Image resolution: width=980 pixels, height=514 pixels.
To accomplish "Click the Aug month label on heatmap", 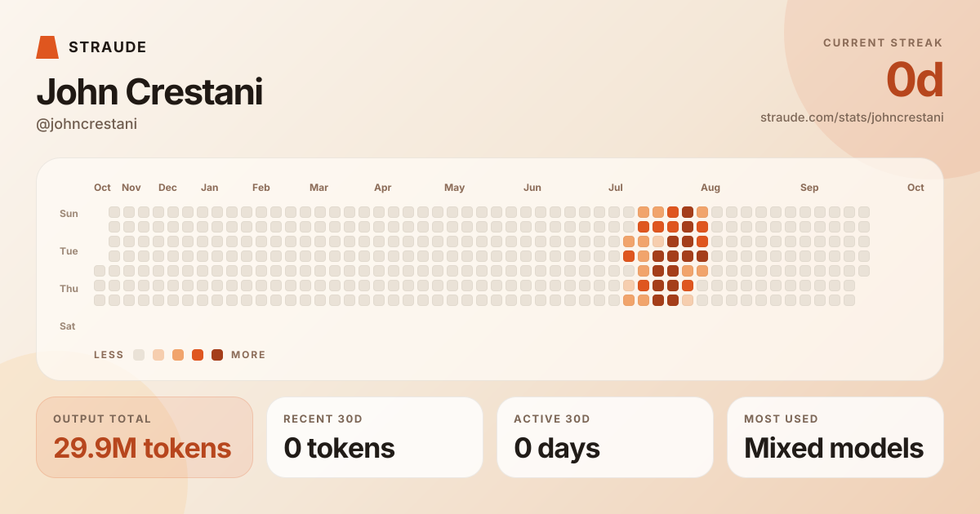I will point(710,188).
